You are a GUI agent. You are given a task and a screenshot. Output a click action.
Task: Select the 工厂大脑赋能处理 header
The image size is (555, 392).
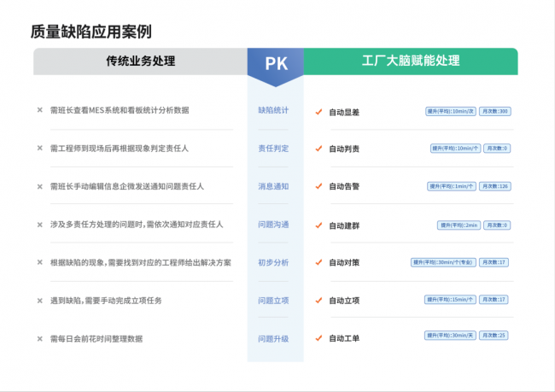(x=411, y=61)
